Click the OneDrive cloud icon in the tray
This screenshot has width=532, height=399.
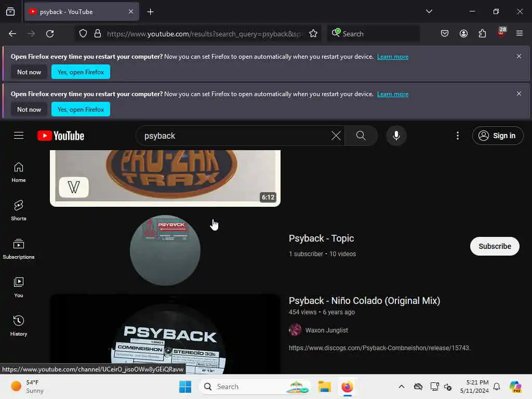tap(418, 387)
